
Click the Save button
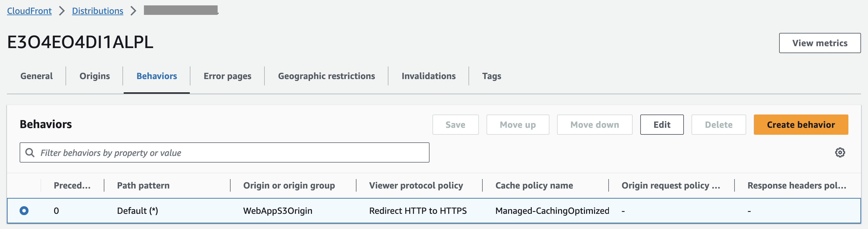pyautogui.click(x=455, y=125)
